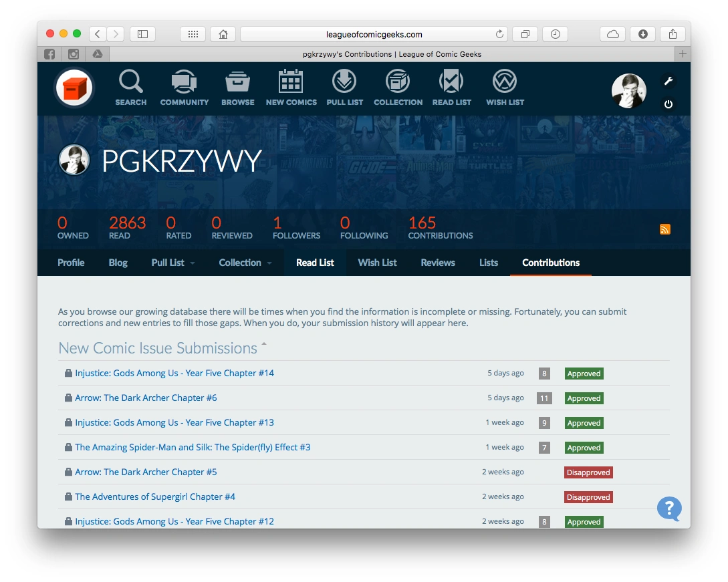This screenshot has width=728, height=582.
Task: Open a new tab with plus button
Action: (683, 54)
